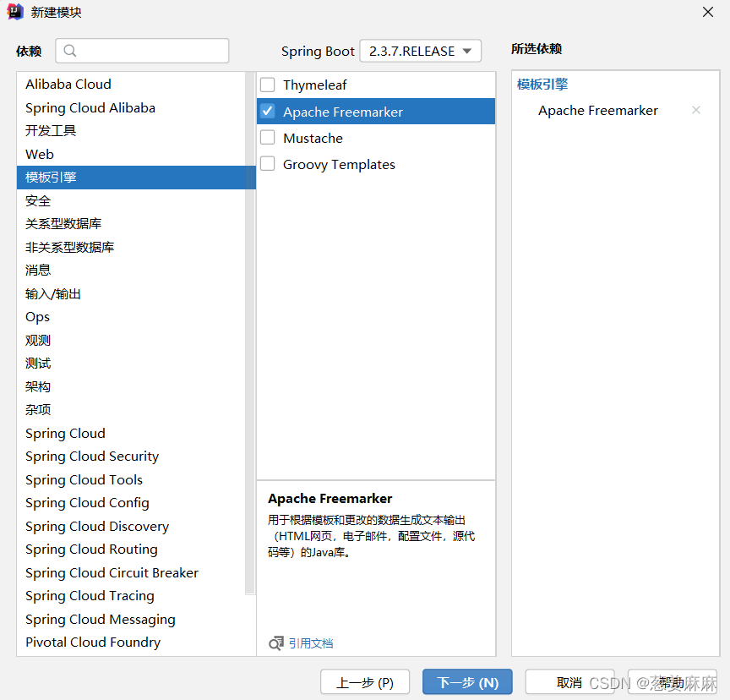Image resolution: width=730 pixels, height=700 pixels.
Task: Select Spring Cloud Alibaba category
Action: point(131,107)
